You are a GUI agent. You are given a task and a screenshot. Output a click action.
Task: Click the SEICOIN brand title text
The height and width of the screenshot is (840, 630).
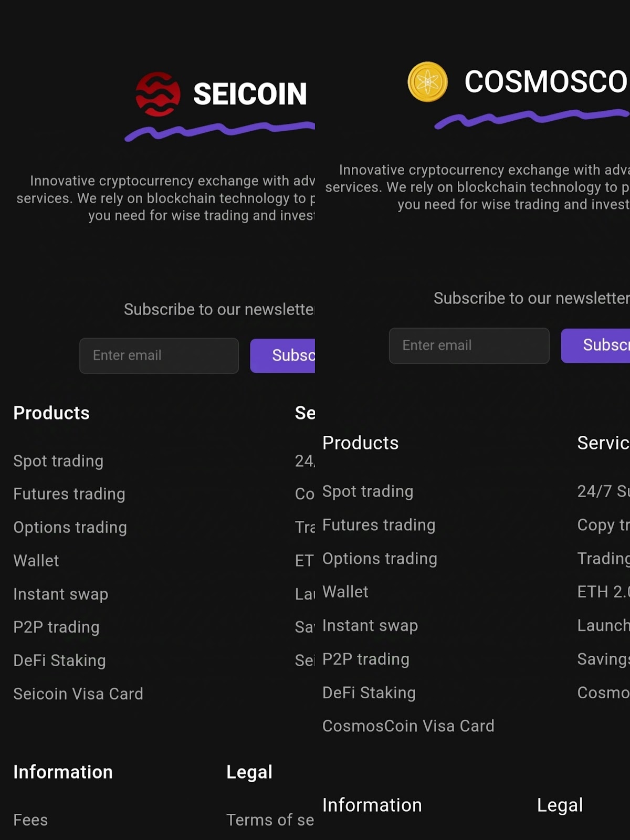[250, 94]
